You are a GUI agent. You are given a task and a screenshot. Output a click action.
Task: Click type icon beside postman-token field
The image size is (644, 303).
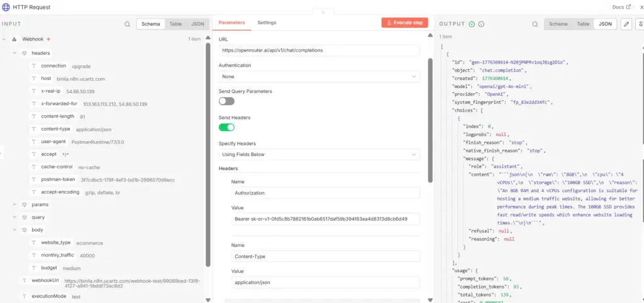(x=34, y=180)
